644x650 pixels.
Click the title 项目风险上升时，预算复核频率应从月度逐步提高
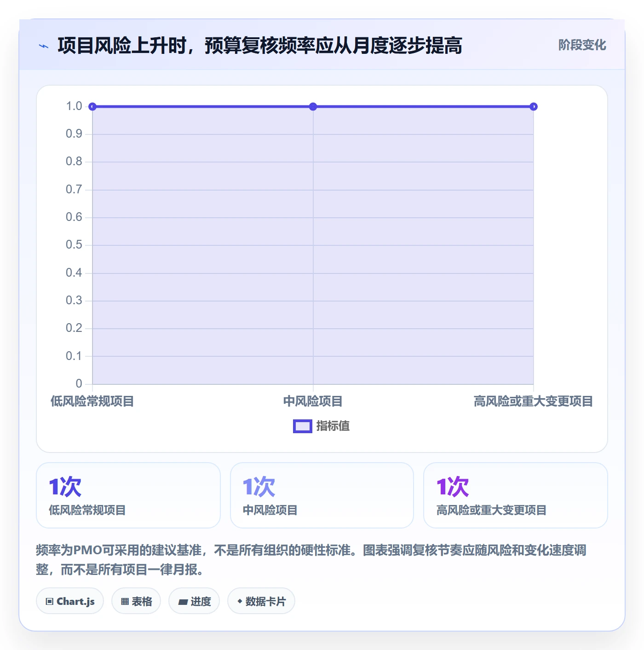point(260,46)
